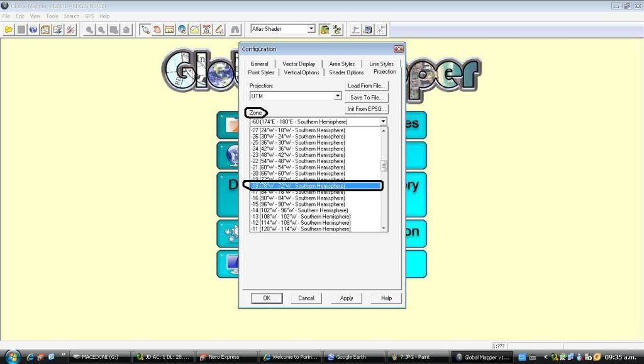Select zone -24 (42°W - 36°W)
The height and width of the screenshot is (364, 644).
[316, 149]
